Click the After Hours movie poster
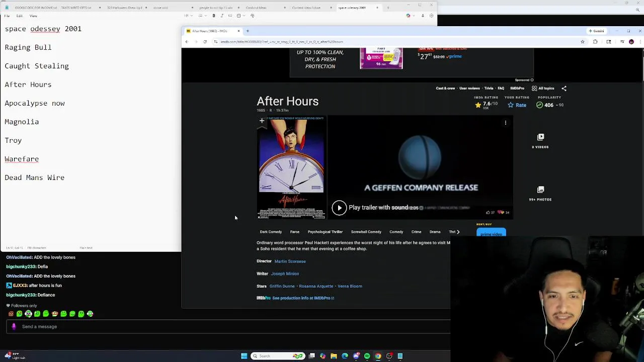This screenshot has height=362, width=644. (291, 167)
